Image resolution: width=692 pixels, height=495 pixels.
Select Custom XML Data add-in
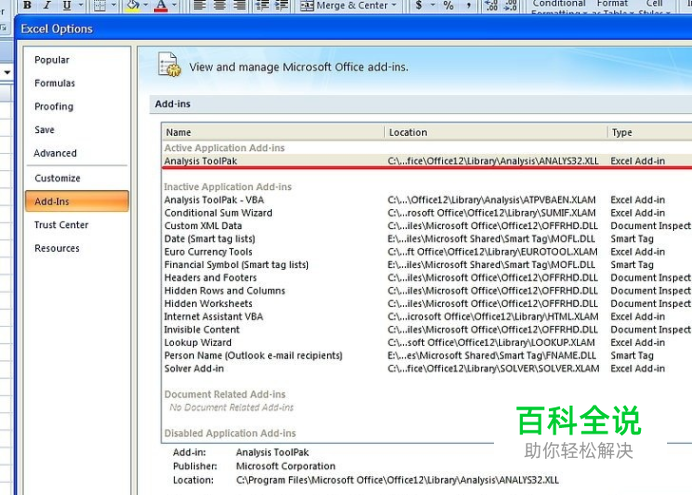427,226
